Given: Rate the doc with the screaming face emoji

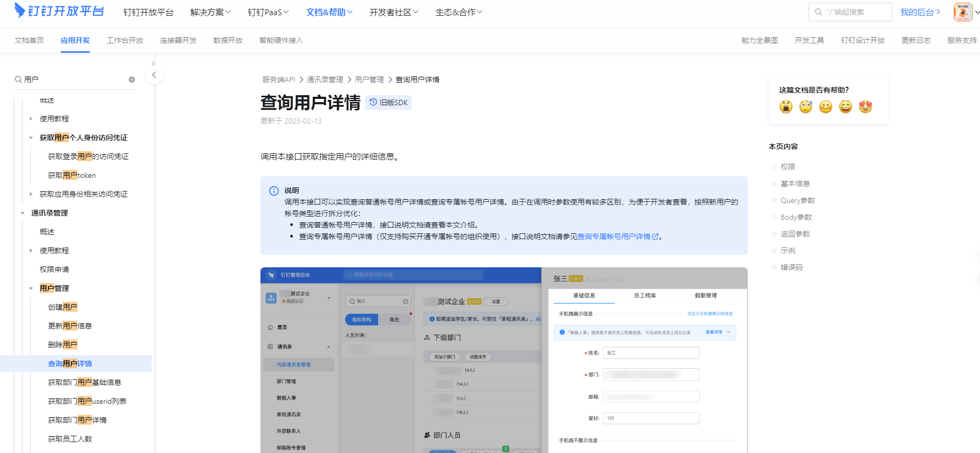Looking at the screenshot, I should [x=786, y=107].
